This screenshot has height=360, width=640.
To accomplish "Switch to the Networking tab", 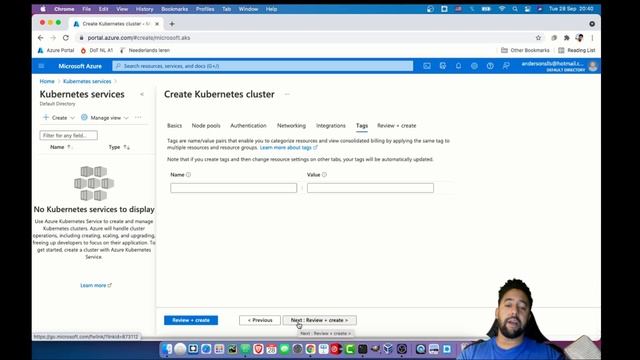I will pyautogui.click(x=291, y=126).
